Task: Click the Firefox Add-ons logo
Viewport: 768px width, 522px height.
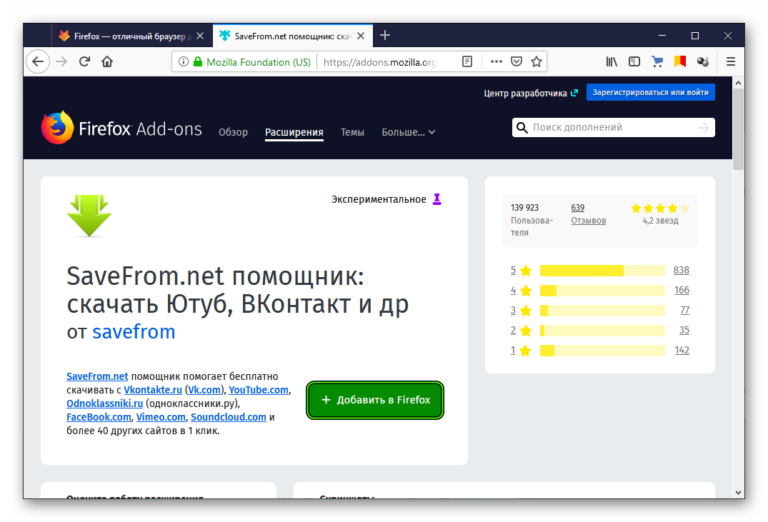Action: pos(121,128)
